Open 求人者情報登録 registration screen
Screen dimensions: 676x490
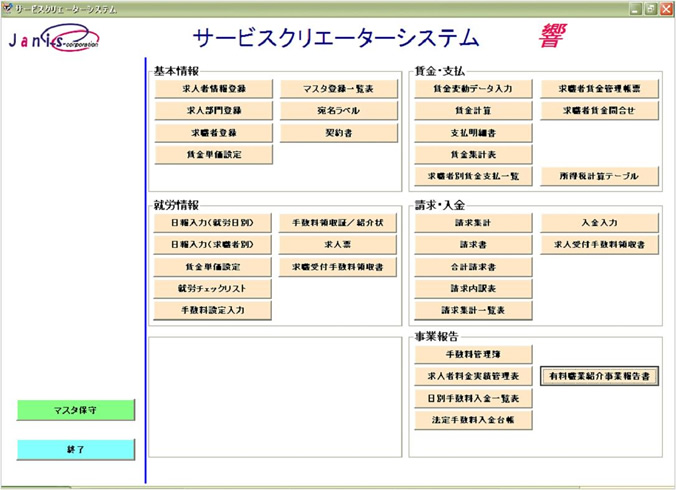click(x=214, y=89)
